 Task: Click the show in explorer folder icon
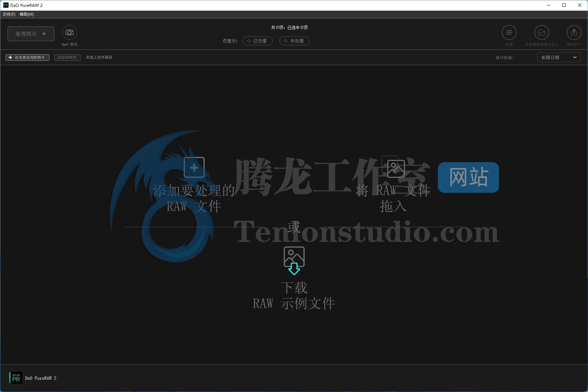point(542,33)
